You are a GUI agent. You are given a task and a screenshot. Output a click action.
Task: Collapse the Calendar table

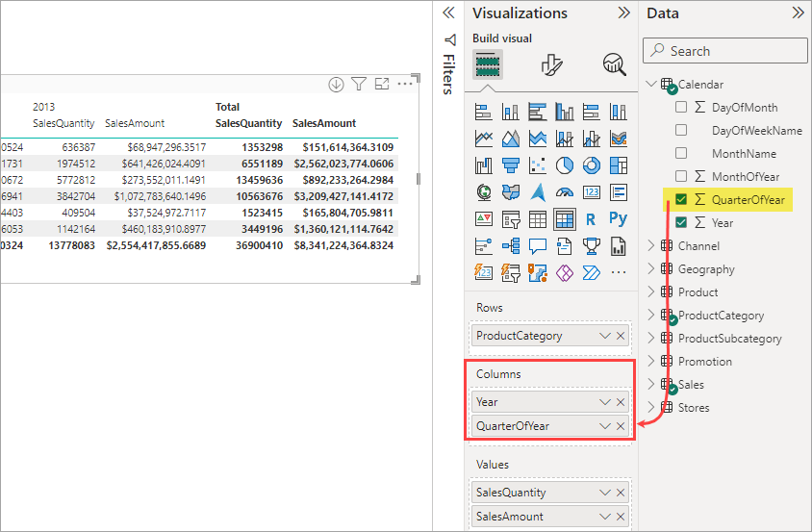pos(651,84)
